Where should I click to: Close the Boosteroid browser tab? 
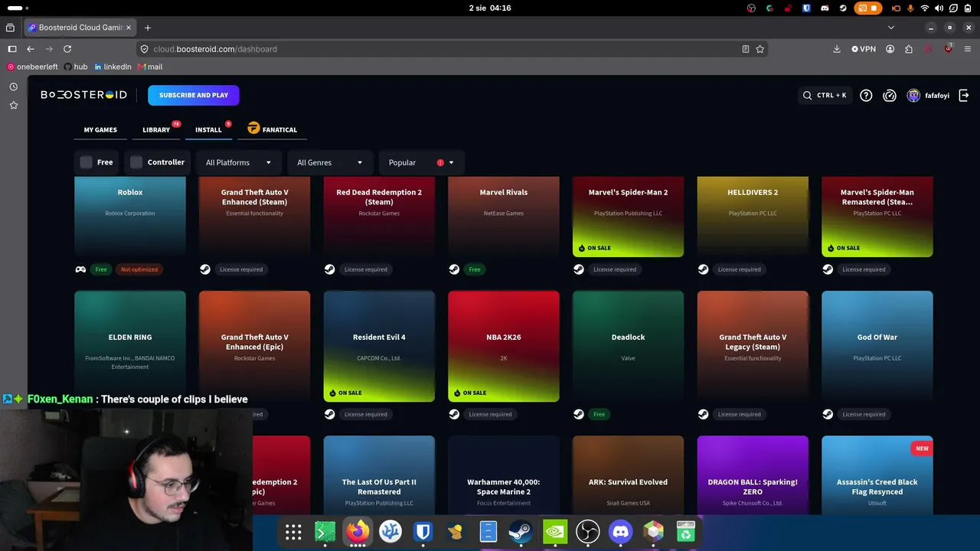point(129,28)
